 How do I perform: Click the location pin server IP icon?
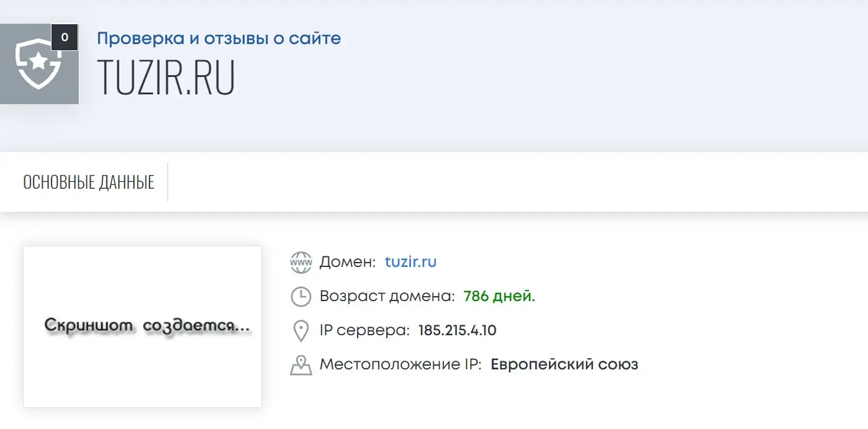[x=301, y=331]
